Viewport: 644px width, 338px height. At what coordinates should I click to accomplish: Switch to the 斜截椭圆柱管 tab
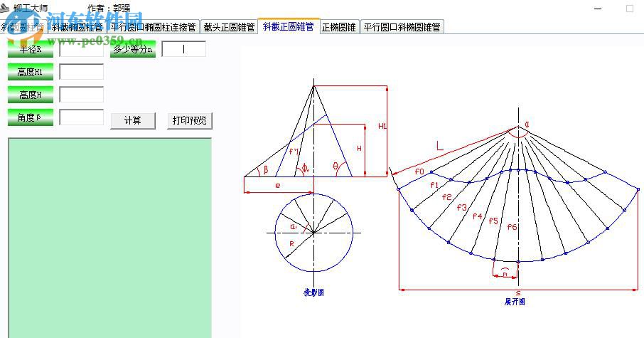(77, 27)
